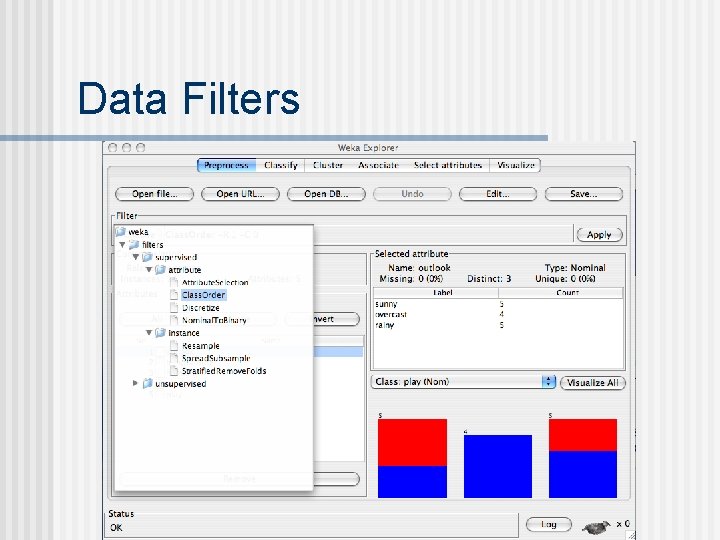Open the Log button
Screen dimensions: 720x540
pos(549,524)
